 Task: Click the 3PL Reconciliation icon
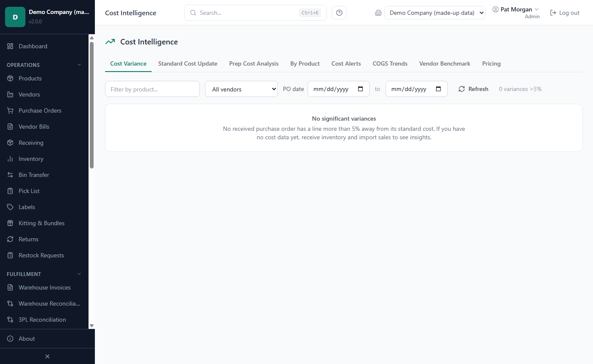10,320
